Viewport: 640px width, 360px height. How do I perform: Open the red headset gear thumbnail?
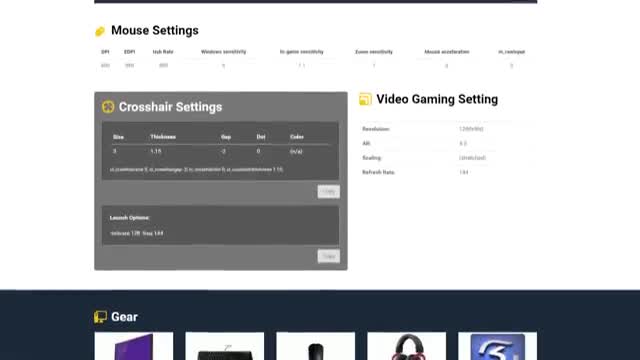pos(407,346)
